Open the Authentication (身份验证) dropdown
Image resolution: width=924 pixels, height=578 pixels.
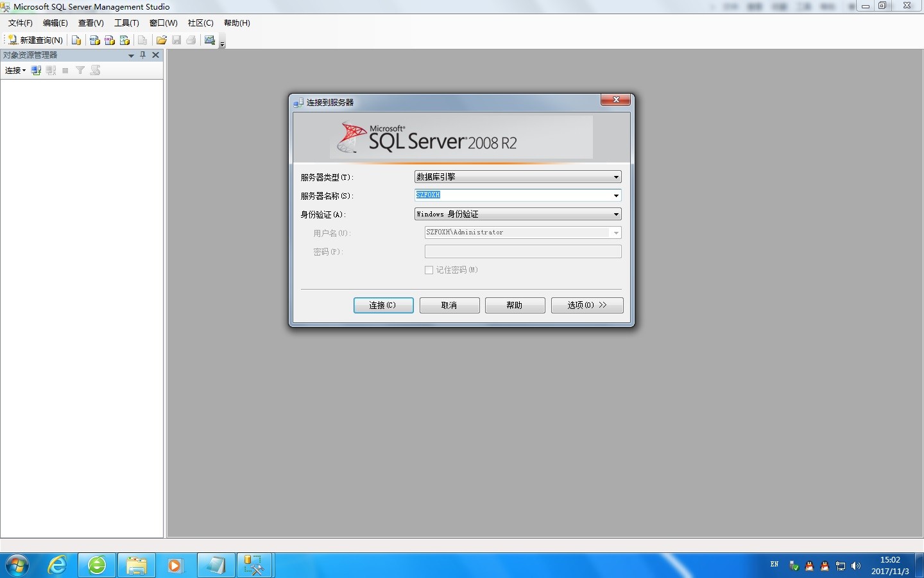pyautogui.click(x=518, y=214)
